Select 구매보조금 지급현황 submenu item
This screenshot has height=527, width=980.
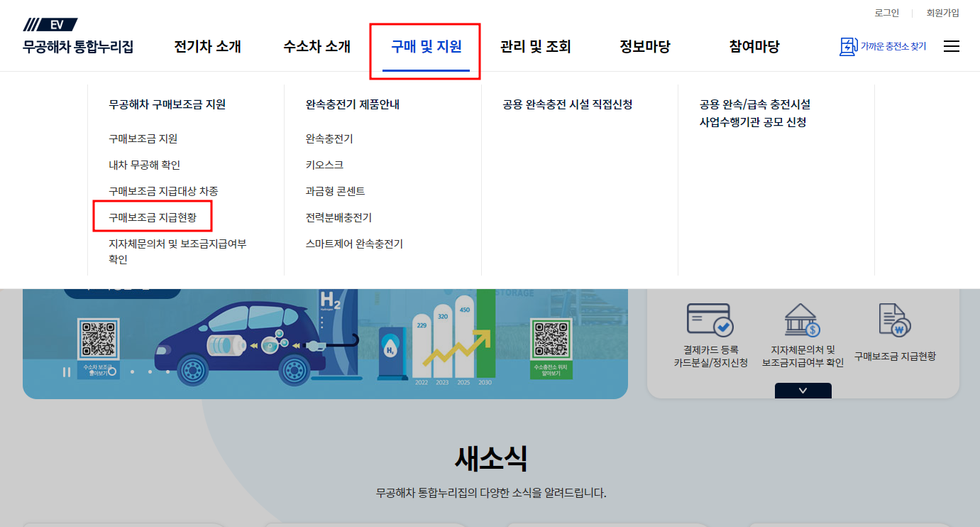pyautogui.click(x=153, y=217)
